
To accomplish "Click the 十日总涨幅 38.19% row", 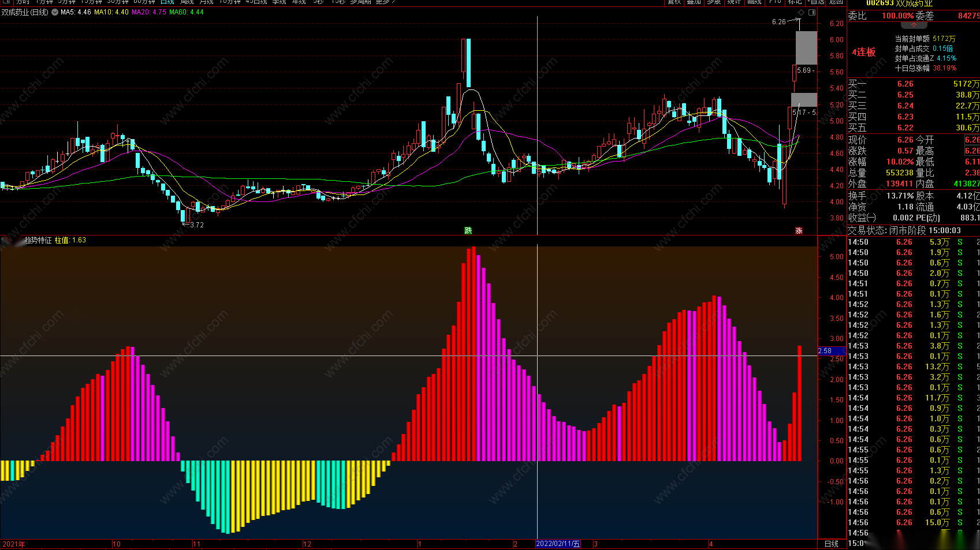I will (x=926, y=68).
